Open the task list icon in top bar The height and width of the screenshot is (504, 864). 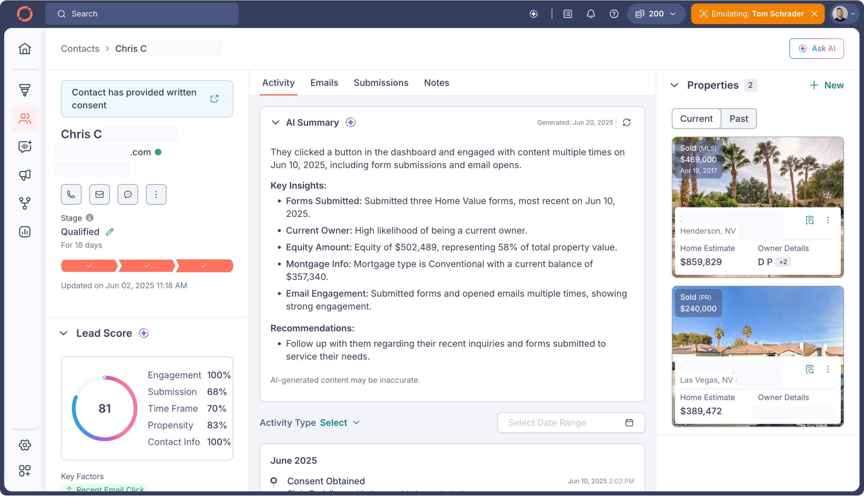tap(568, 14)
